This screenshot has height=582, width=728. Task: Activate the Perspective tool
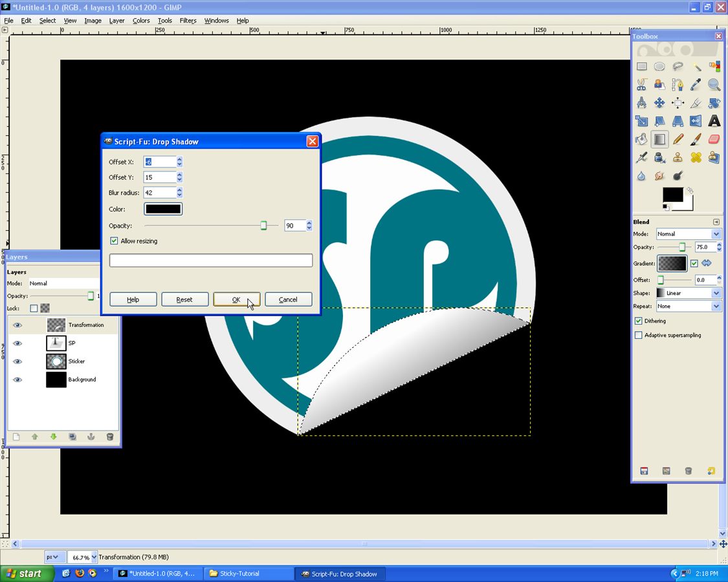pyautogui.click(x=678, y=121)
